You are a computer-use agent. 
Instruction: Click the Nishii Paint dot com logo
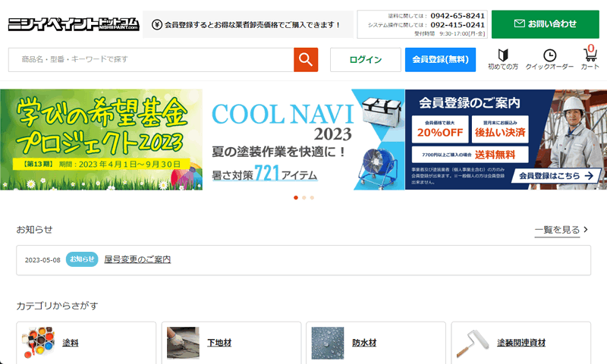click(74, 24)
